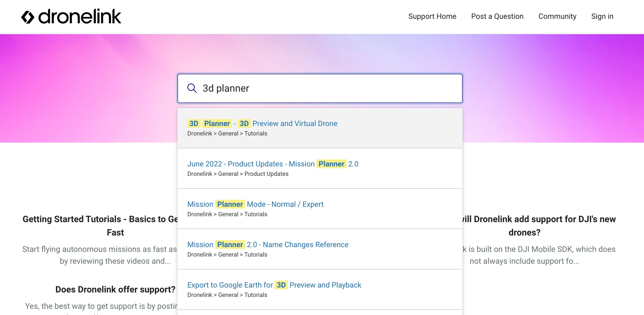Open 'Does Dronelink offer support?' article

(x=115, y=289)
